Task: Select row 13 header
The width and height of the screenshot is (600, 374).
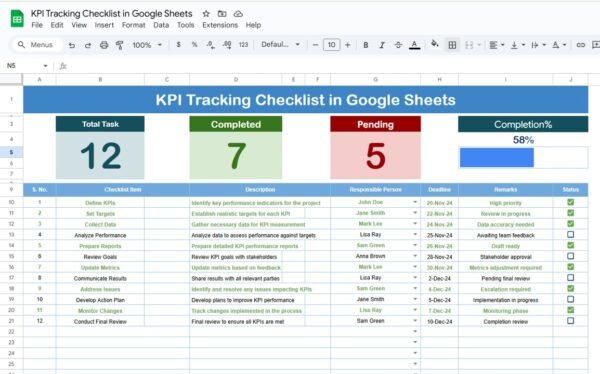Action: click(11, 235)
